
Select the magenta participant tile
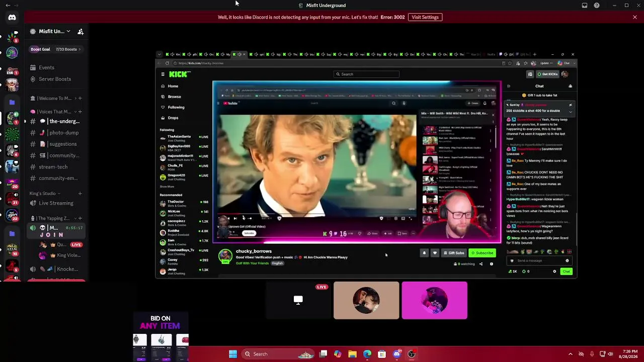pyautogui.click(x=435, y=300)
